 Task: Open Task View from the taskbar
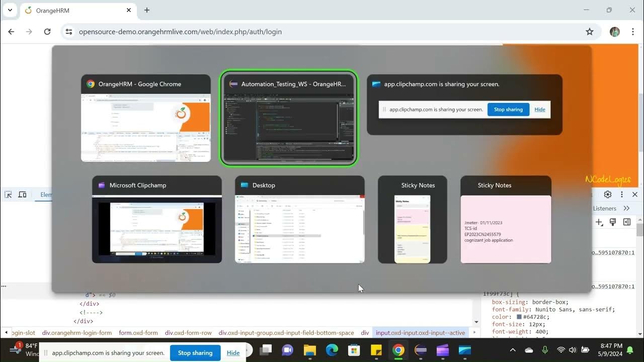[266, 350]
